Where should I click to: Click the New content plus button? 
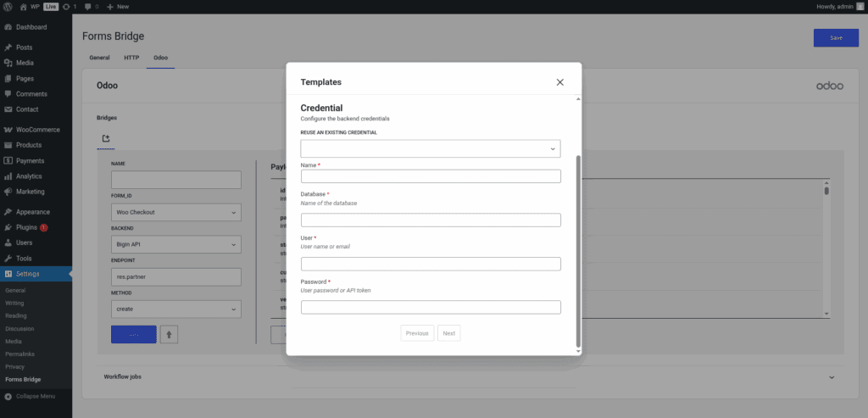[x=117, y=7]
